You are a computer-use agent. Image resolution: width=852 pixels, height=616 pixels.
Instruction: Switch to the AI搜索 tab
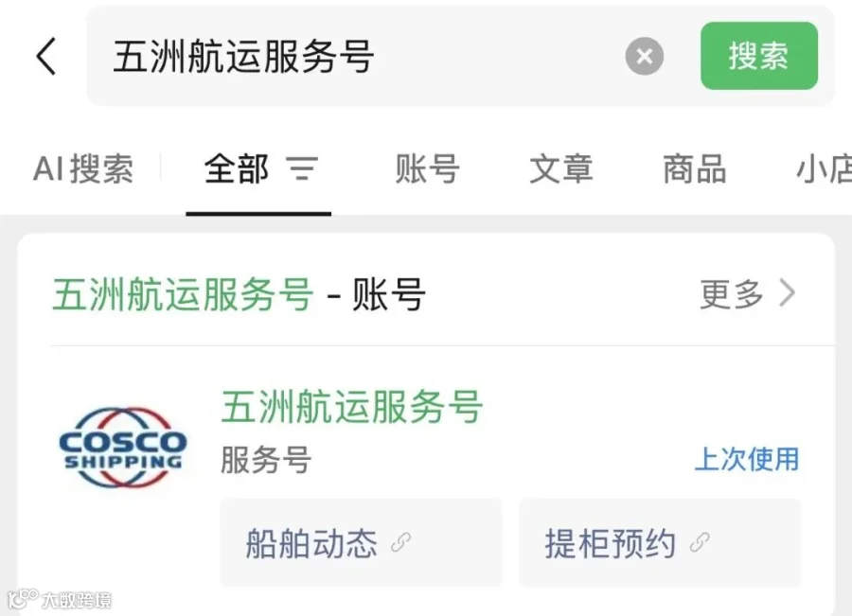[83, 168]
